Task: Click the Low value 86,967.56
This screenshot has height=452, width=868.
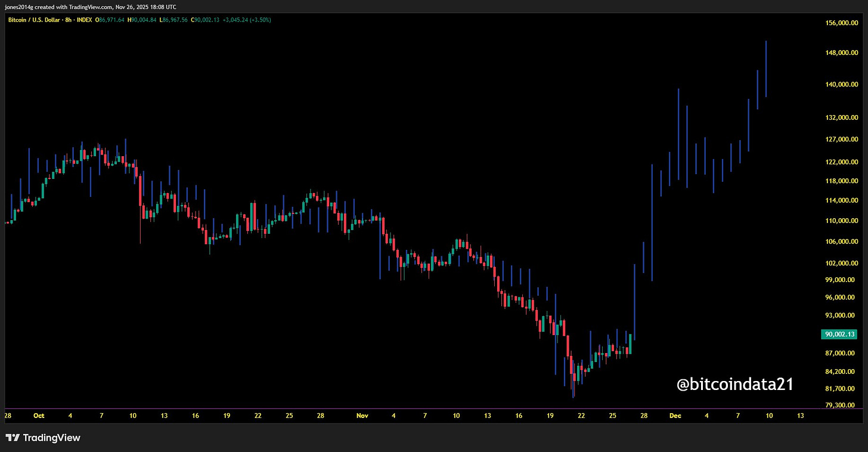Action: [x=173, y=20]
